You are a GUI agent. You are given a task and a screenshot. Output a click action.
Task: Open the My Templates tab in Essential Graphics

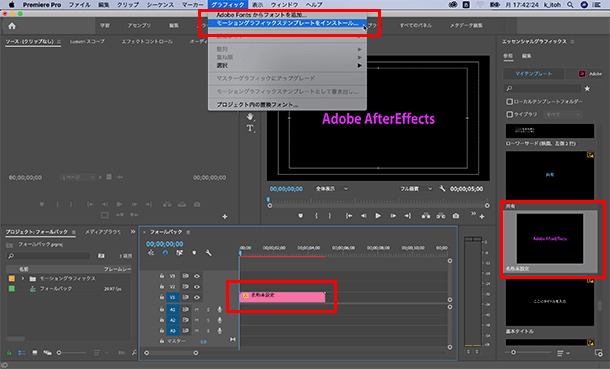[533, 73]
